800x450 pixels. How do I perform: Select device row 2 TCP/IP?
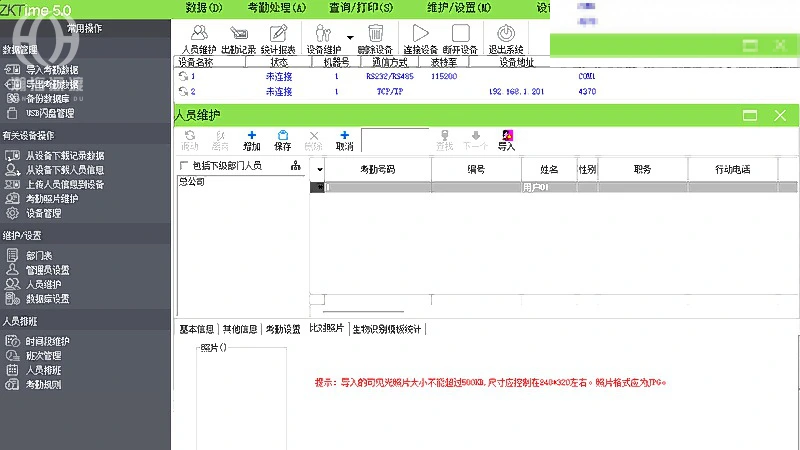(390, 91)
